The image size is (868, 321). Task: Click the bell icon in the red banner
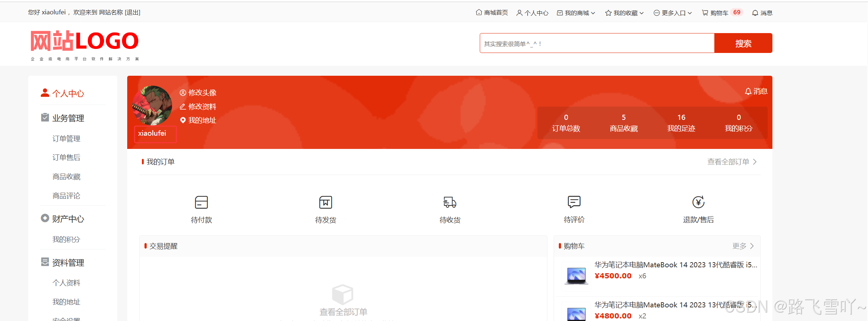(748, 91)
